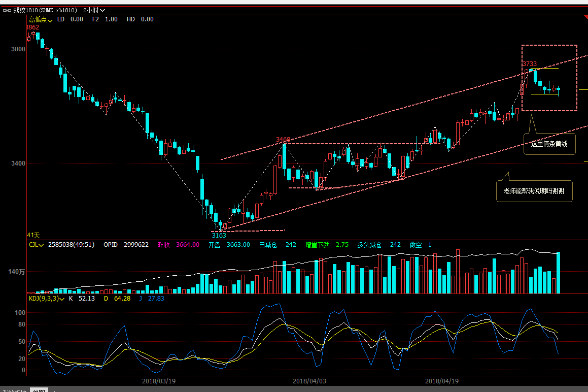
Task: Click the chain link icon beside contract name
Action: point(7,10)
